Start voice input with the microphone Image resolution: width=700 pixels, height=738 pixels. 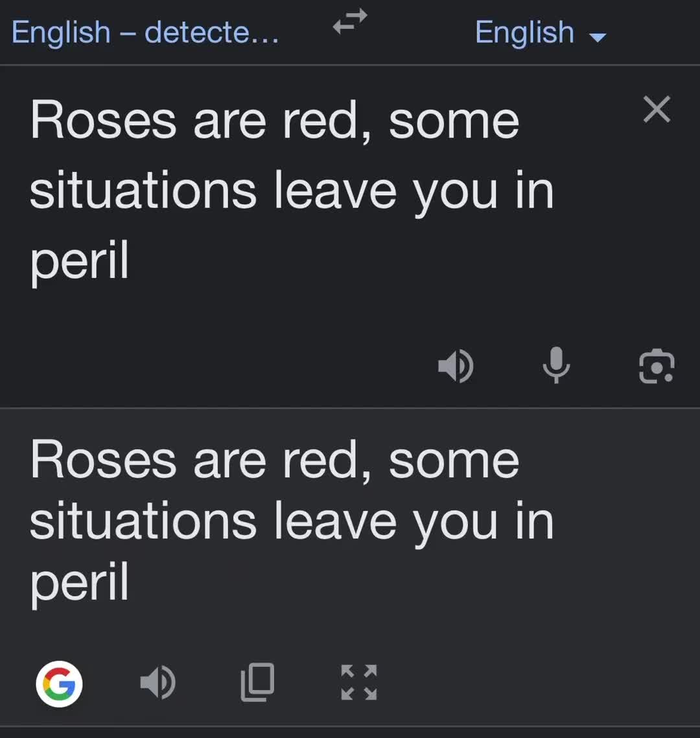point(556,364)
